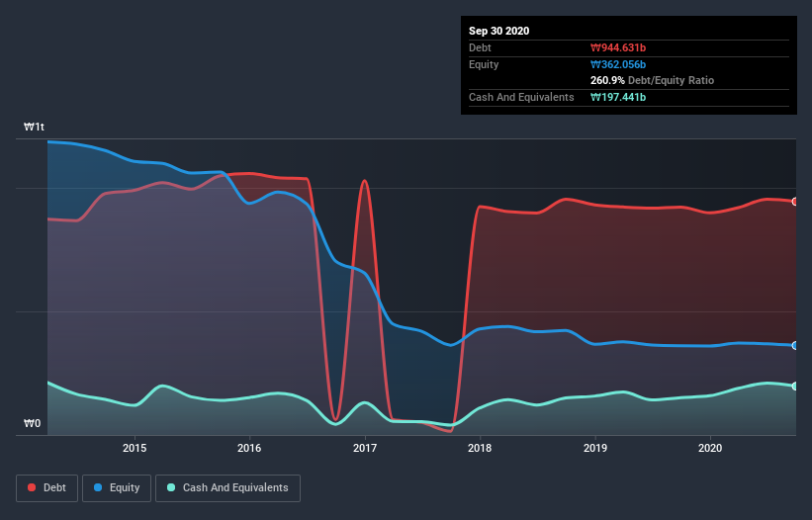812x520 pixels.
Task: Toggle the Debt legend button
Action: click(46, 488)
